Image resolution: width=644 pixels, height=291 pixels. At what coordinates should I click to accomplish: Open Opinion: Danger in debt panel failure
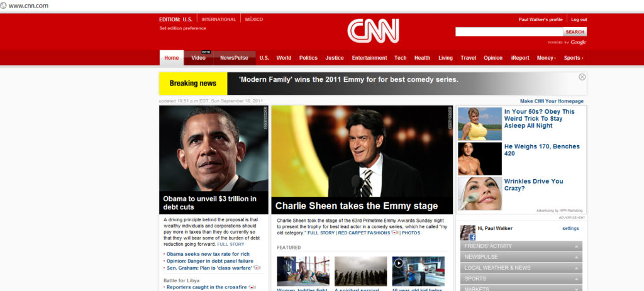tap(210, 261)
